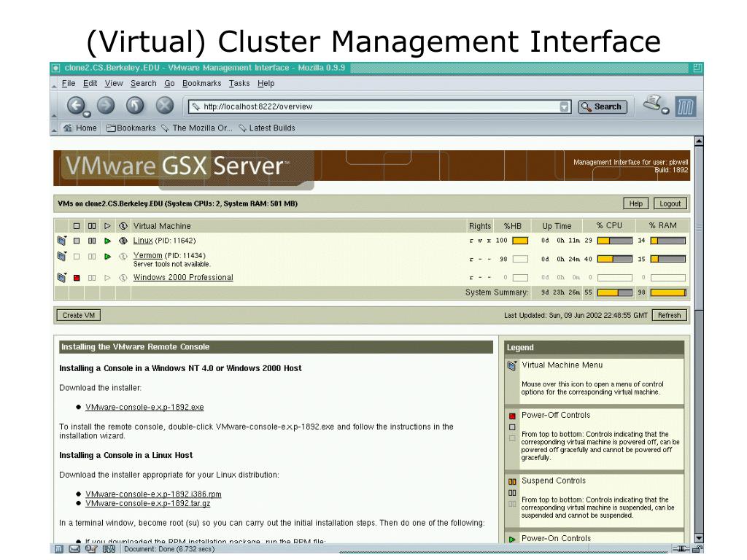Image resolution: width=747 pixels, height=560 pixels.
Task: Stop loading with the Stop button
Action: (x=165, y=105)
